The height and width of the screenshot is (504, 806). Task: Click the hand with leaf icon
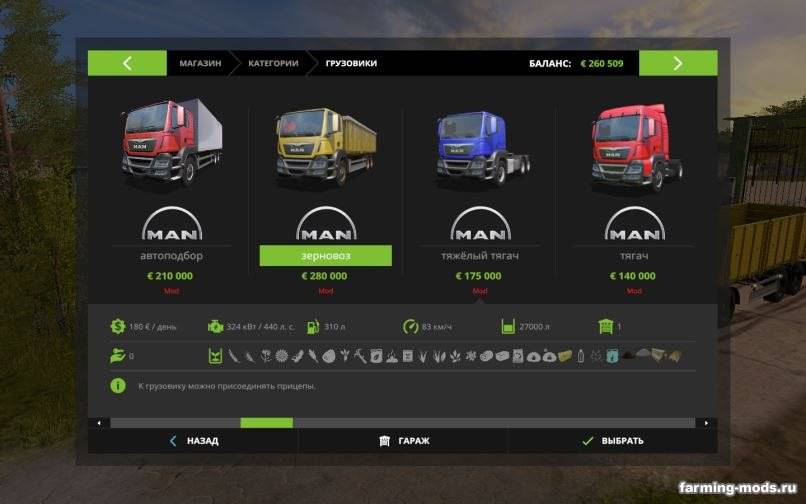point(118,356)
